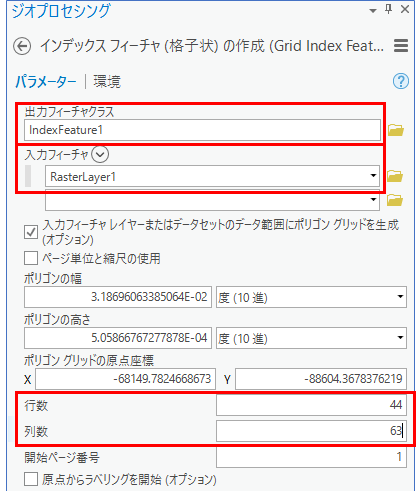Open the help question mark icon
This screenshot has width=416, height=491.
click(x=401, y=81)
